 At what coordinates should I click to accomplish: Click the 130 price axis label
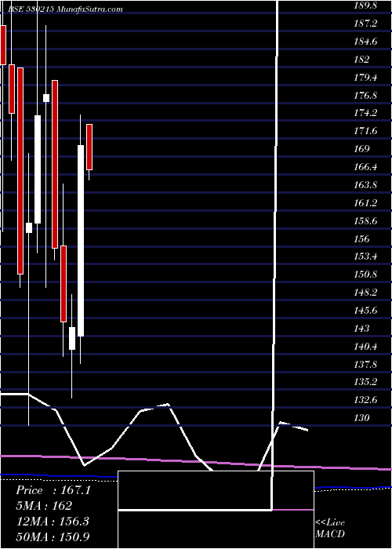click(x=361, y=418)
